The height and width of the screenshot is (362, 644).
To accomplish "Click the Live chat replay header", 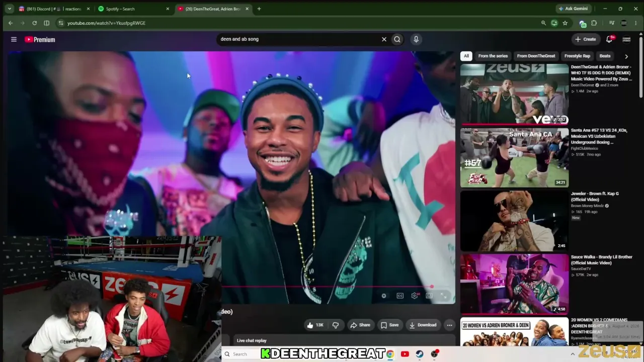I will click(252, 340).
